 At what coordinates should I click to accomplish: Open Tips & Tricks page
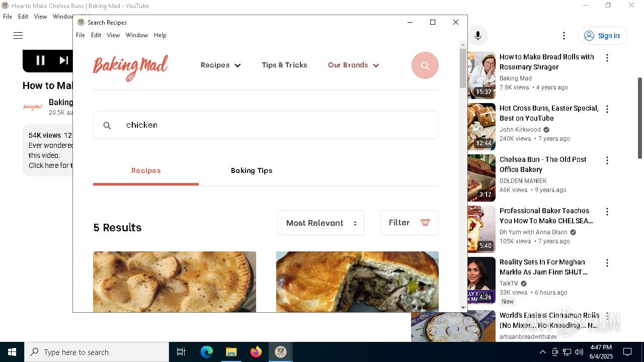point(284,65)
